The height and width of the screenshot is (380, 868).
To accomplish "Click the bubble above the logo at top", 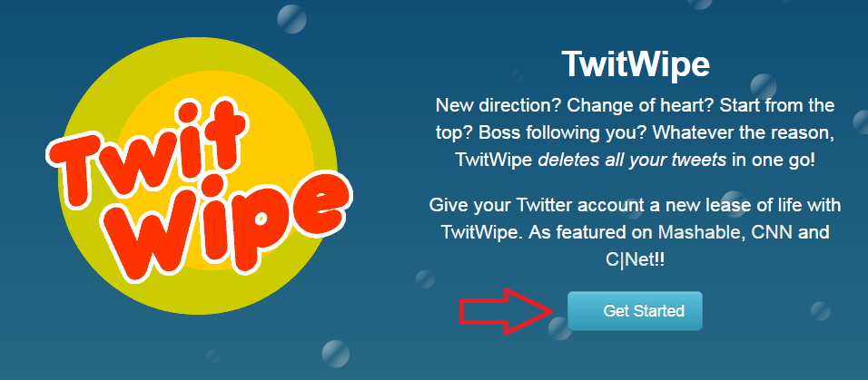I will 291,18.
